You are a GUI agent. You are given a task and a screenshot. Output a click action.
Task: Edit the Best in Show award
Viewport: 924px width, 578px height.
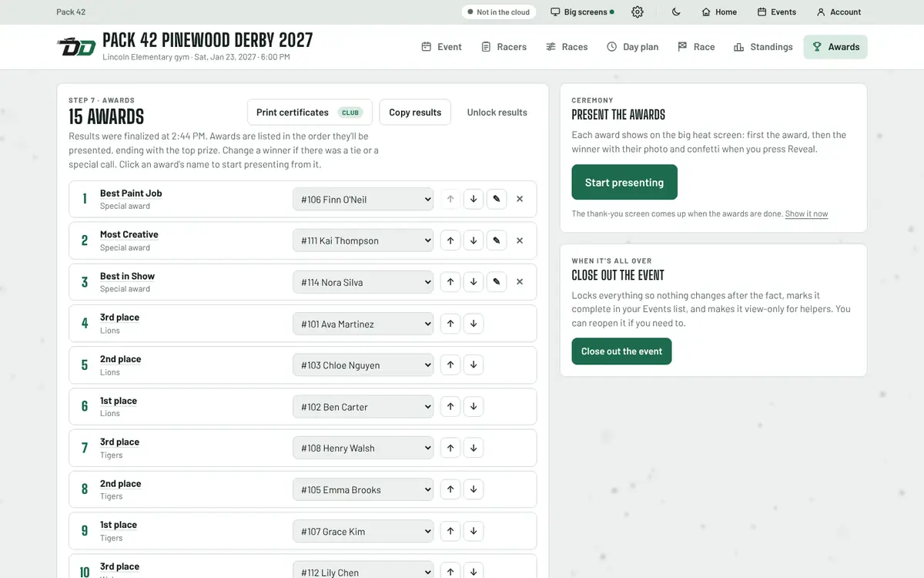click(497, 282)
